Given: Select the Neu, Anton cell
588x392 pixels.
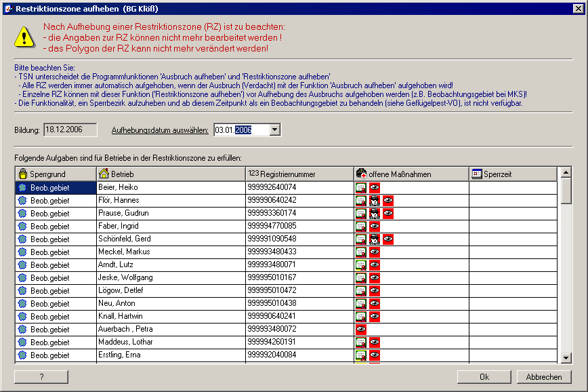Looking at the screenshot, I should point(171,303).
